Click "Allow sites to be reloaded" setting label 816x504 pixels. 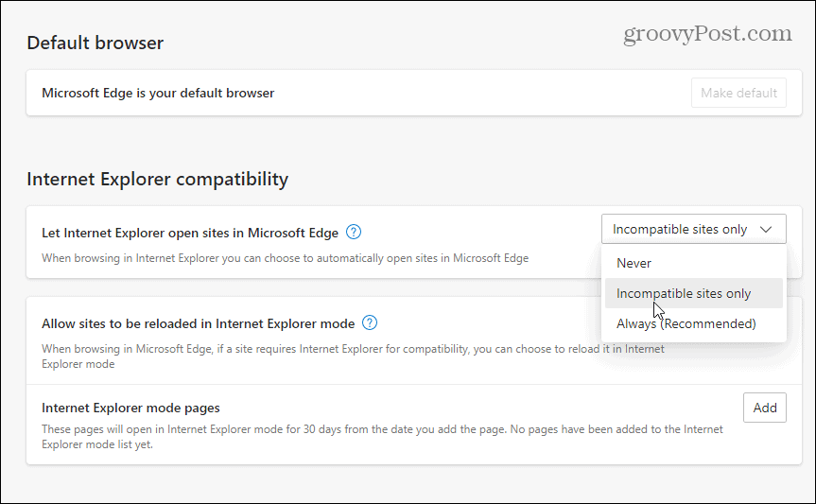coord(198,323)
